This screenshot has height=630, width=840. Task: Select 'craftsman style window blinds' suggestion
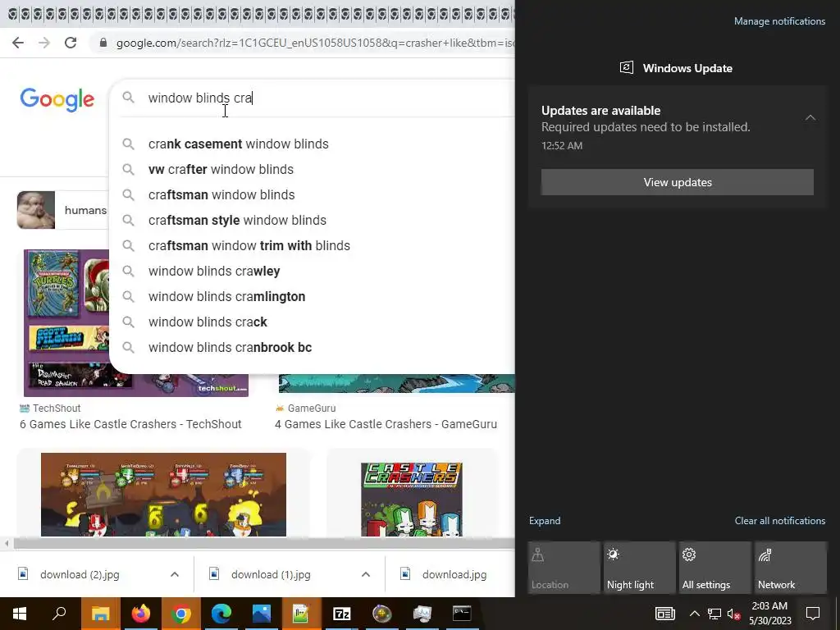coord(312,220)
